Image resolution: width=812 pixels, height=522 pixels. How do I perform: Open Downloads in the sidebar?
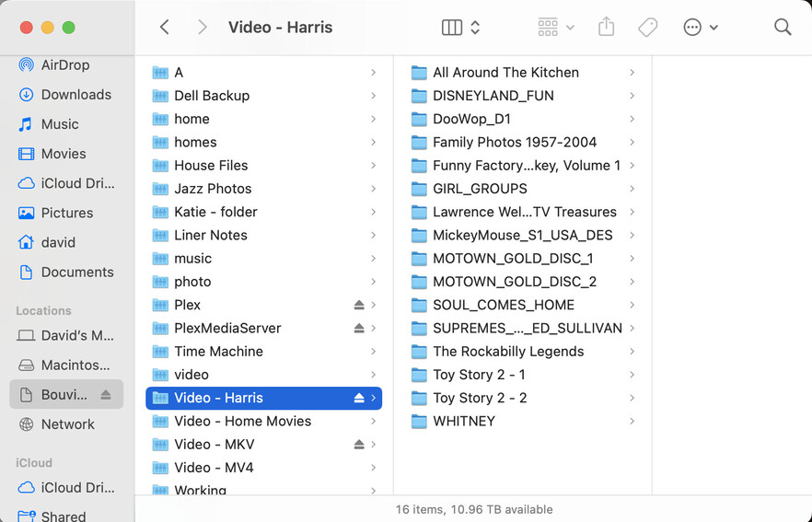pos(65,94)
